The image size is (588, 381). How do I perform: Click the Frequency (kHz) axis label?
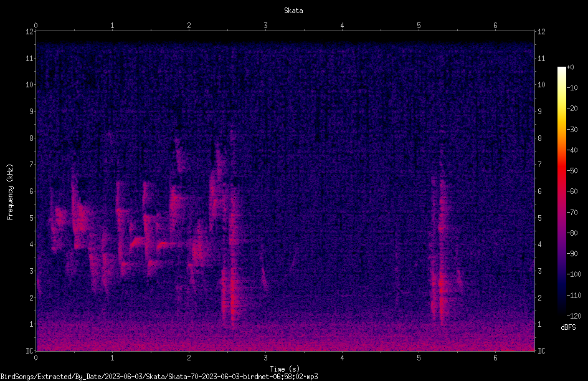10,192
